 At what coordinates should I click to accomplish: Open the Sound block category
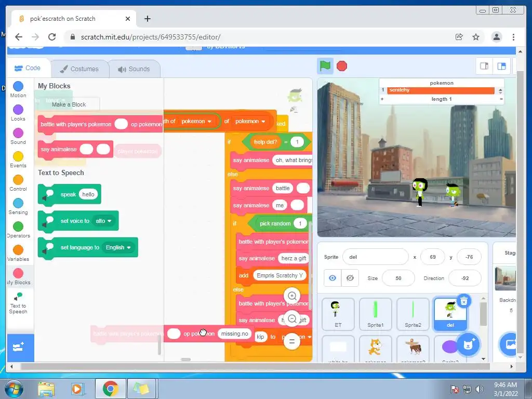[18, 137]
